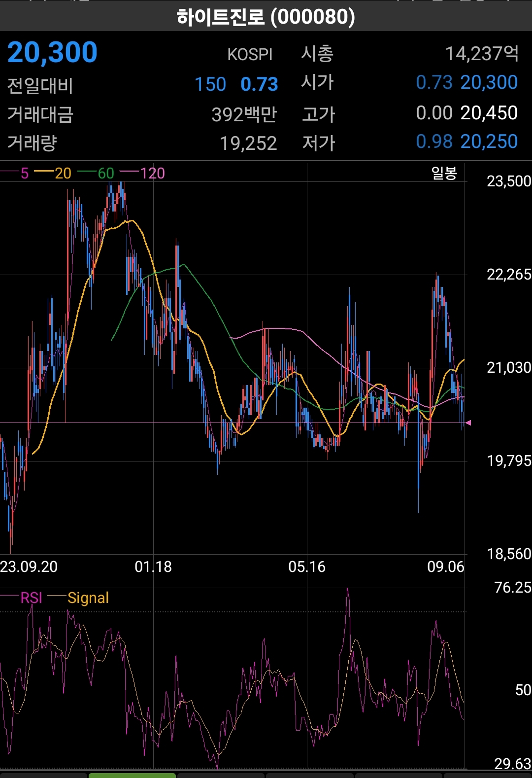Select the RSI indicator legend
The image size is (532, 778).
pos(22,598)
